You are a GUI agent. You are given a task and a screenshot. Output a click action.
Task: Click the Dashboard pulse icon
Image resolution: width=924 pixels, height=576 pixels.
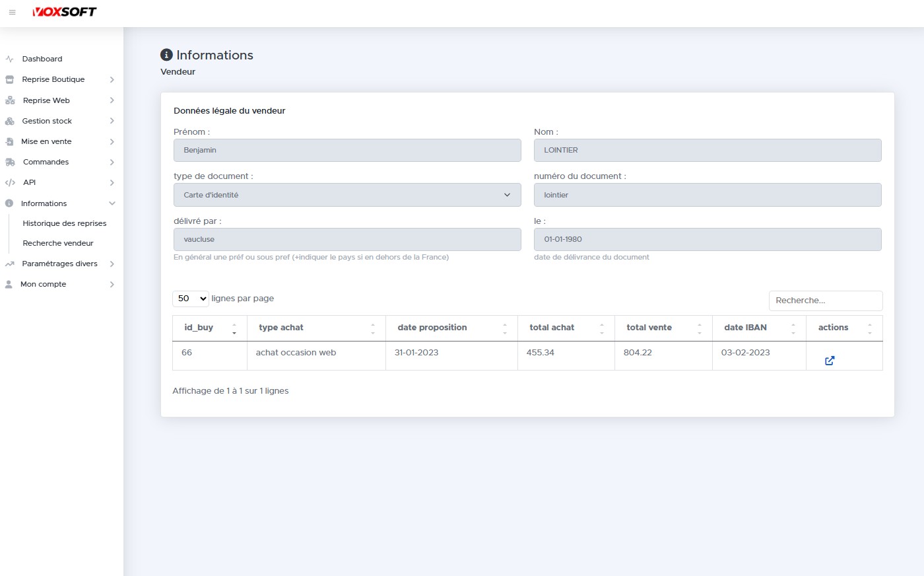coord(9,59)
